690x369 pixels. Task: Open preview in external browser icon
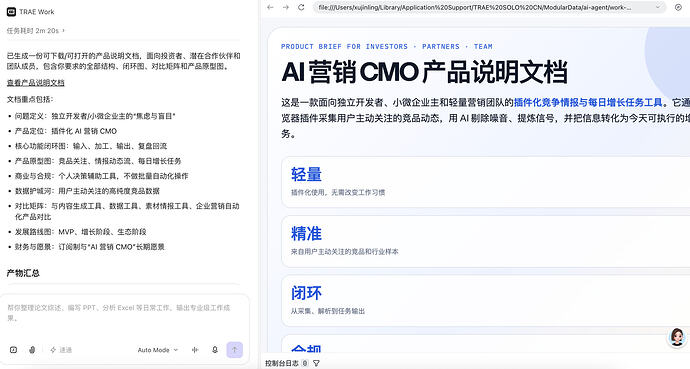[x=678, y=7]
